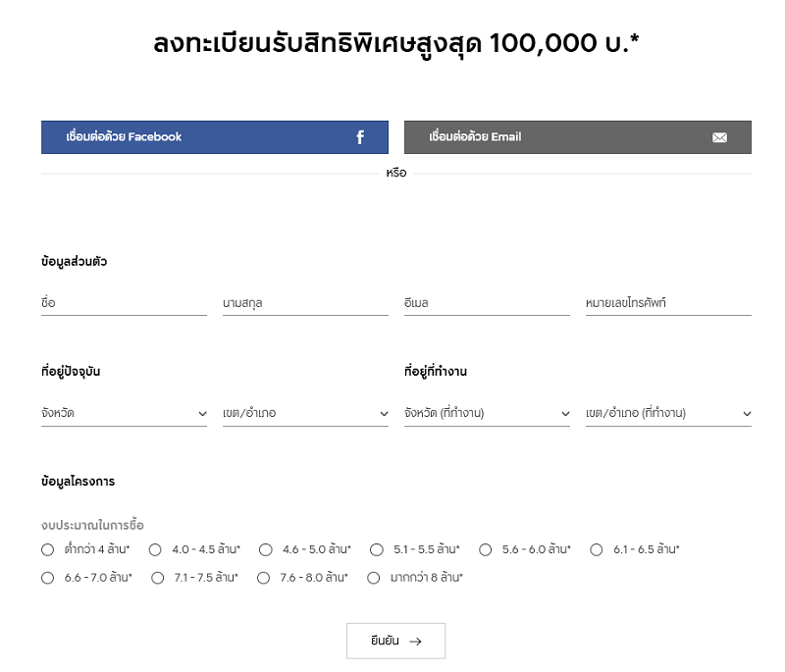Viewport: 785px width, 672px height.
Task: Select the 4.0 - 4.5 ล้าน radio button
Action: click(155, 550)
